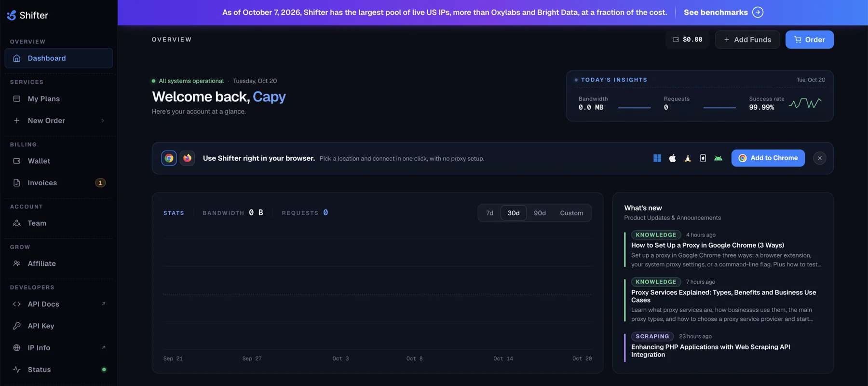Image resolution: width=868 pixels, height=386 pixels.
Task: View Invoices in the sidebar
Action: click(x=59, y=183)
